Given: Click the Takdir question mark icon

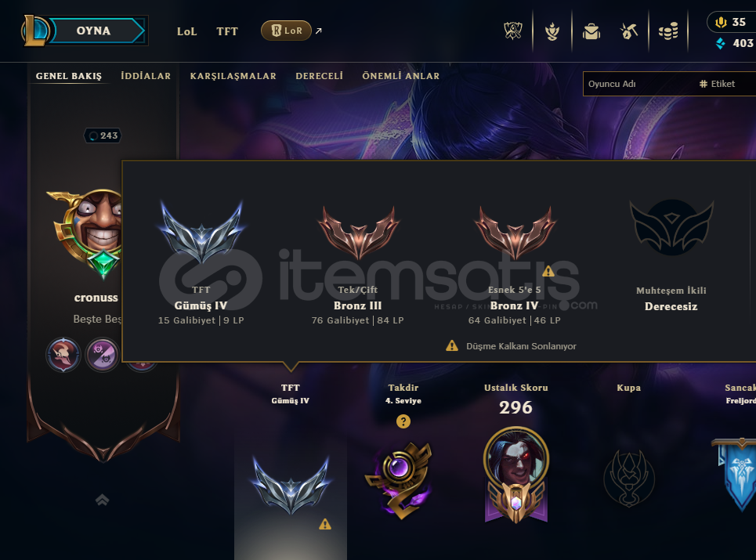Looking at the screenshot, I should click(403, 421).
